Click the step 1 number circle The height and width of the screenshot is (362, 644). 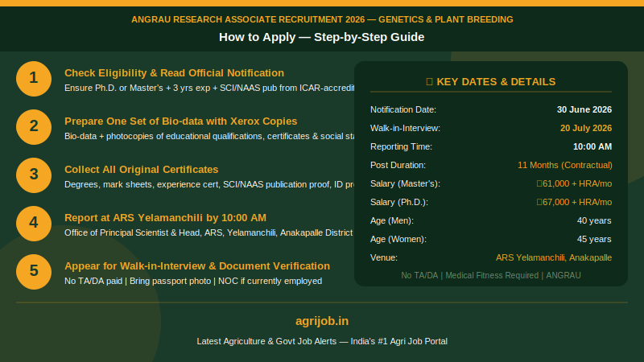[34, 79]
